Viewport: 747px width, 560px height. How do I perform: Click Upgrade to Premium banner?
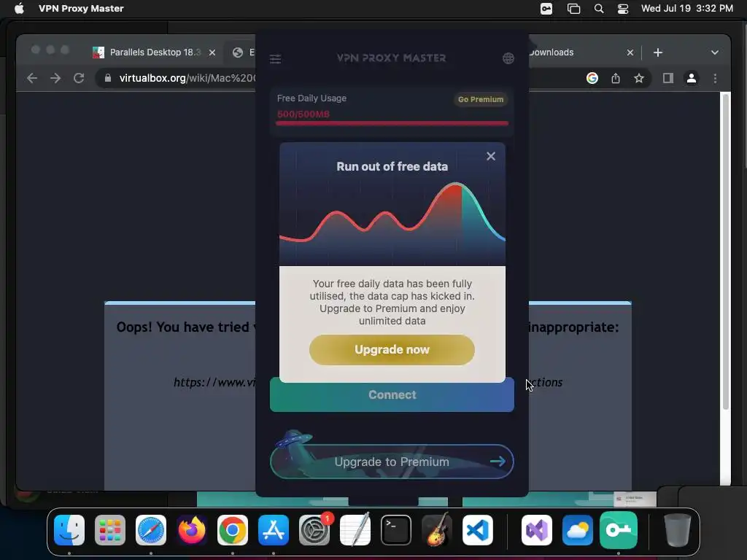pyautogui.click(x=392, y=462)
